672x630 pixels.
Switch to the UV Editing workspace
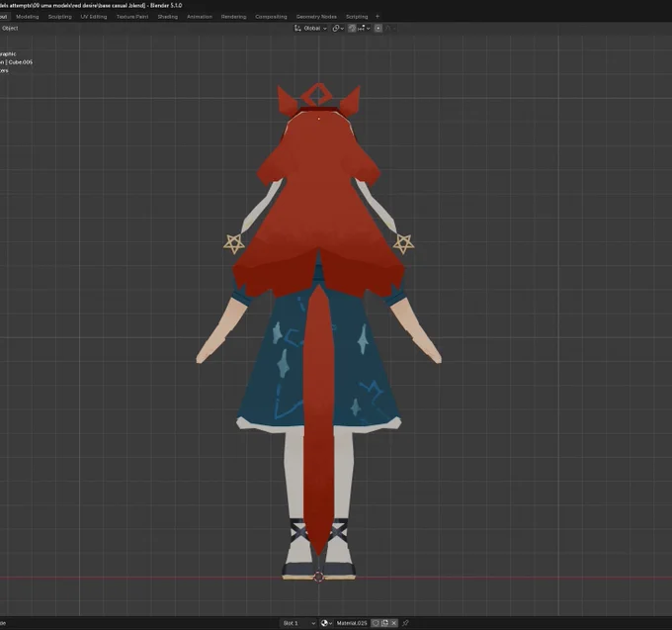pyautogui.click(x=94, y=17)
